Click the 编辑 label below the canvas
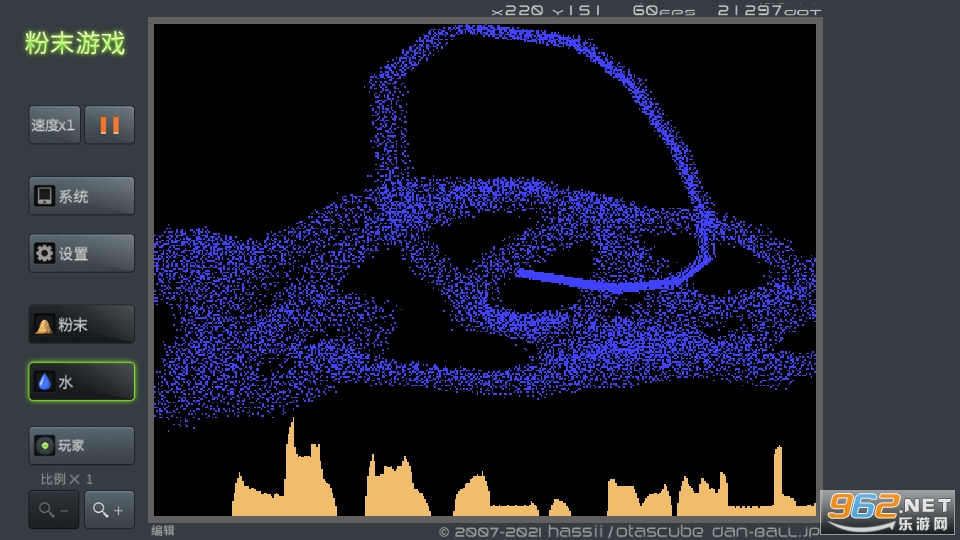The height and width of the screenshot is (540, 960). (x=163, y=531)
